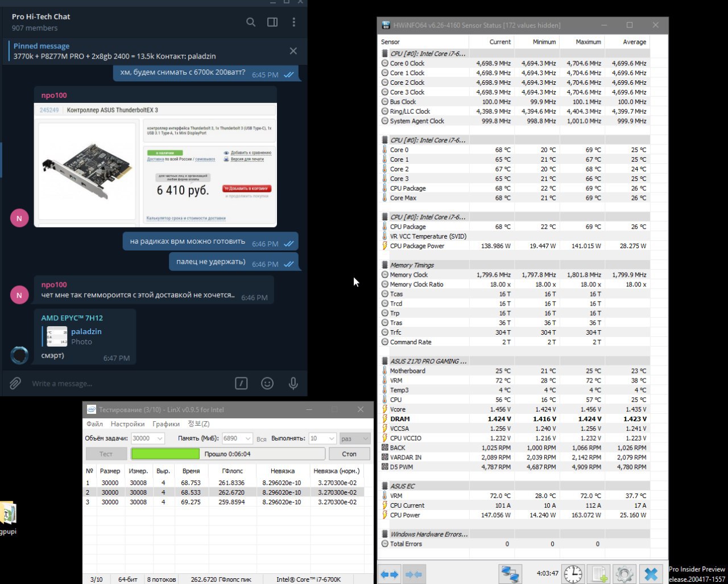Open bot commands slash icon
The image size is (728, 584).
(x=241, y=383)
